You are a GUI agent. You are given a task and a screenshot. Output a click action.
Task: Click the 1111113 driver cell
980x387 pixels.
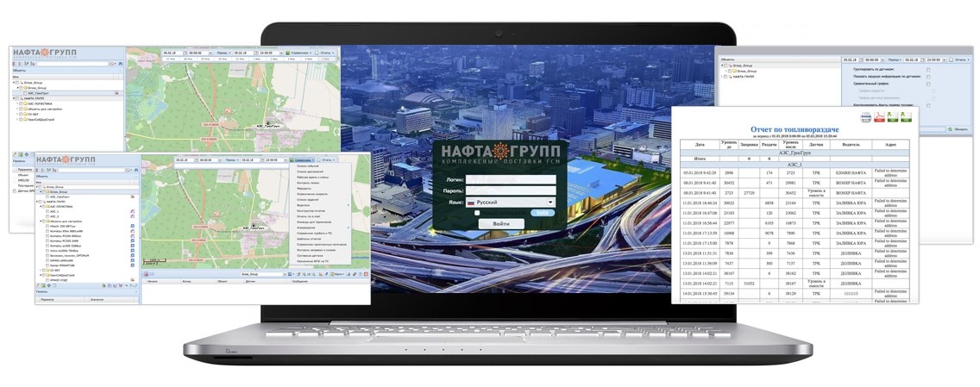851,292
